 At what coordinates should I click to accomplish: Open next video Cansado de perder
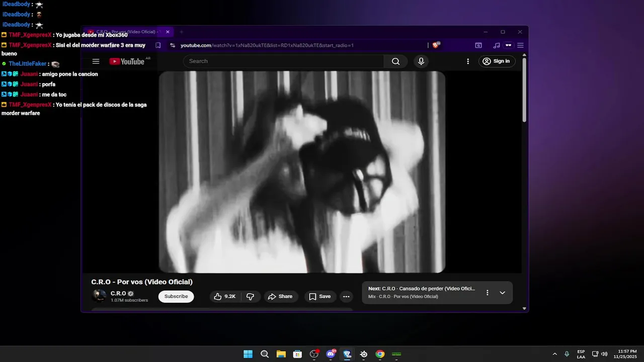(x=422, y=289)
